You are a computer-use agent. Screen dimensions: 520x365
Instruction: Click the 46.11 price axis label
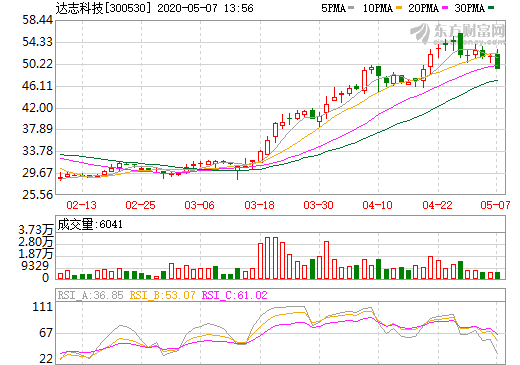click(x=38, y=86)
